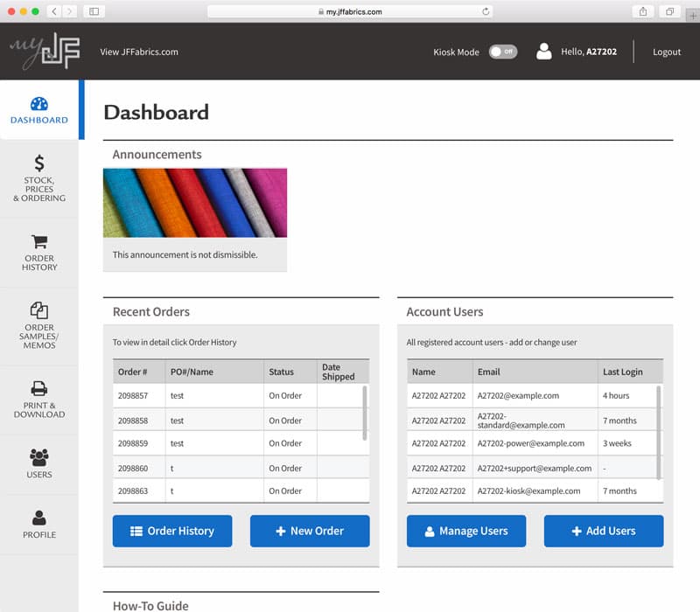Go to Users group icon

pyautogui.click(x=39, y=456)
